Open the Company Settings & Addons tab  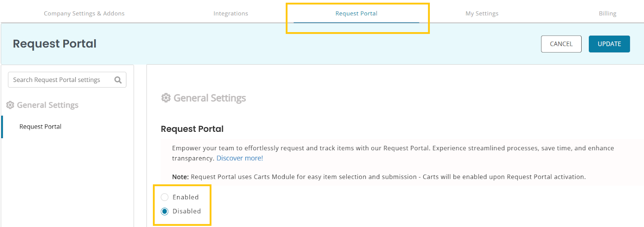pyautogui.click(x=84, y=14)
